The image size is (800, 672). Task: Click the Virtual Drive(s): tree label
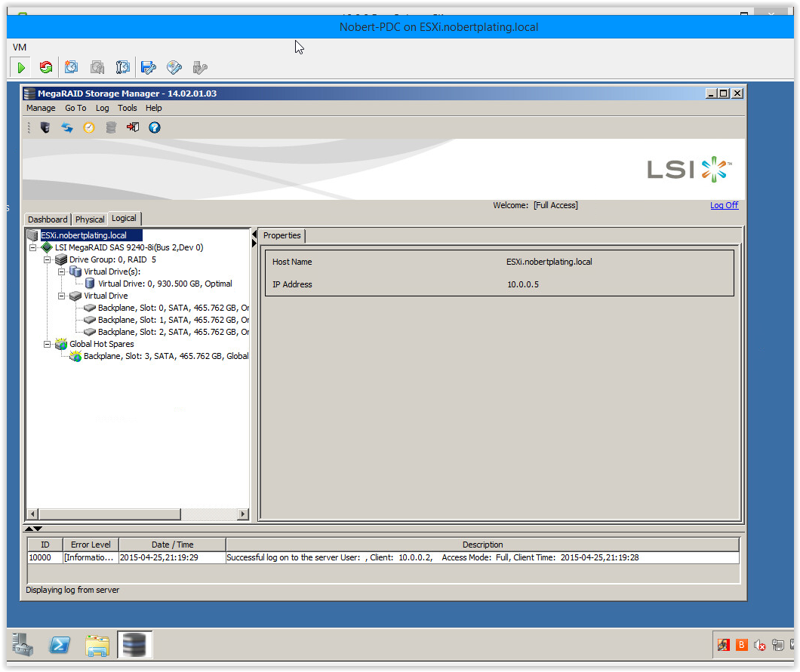(x=112, y=272)
